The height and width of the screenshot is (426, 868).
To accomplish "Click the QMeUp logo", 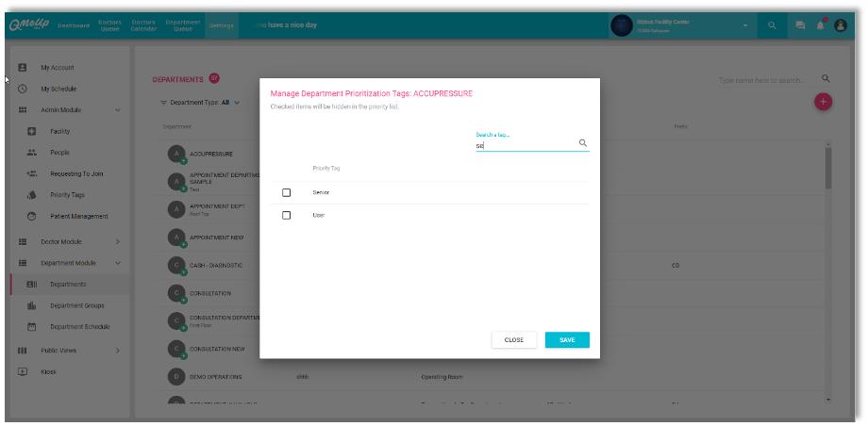I will (27, 25).
